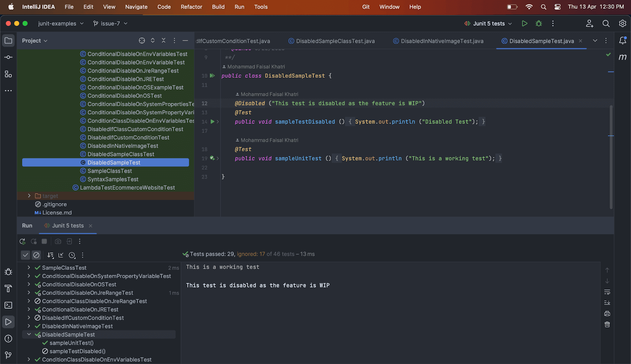The image size is (631, 364).
Task: Open the Maven tool window on right
Action: pyautogui.click(x=622, y=57)
